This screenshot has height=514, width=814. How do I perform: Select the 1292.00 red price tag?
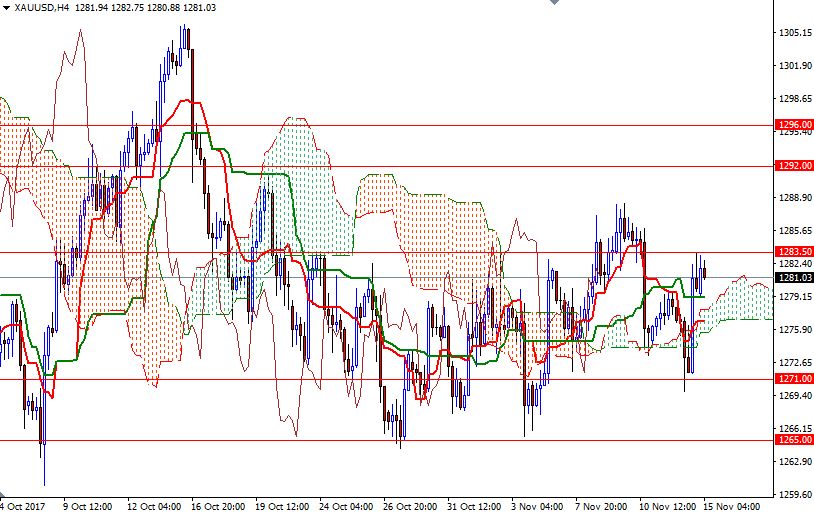click(x=793, y=166)
